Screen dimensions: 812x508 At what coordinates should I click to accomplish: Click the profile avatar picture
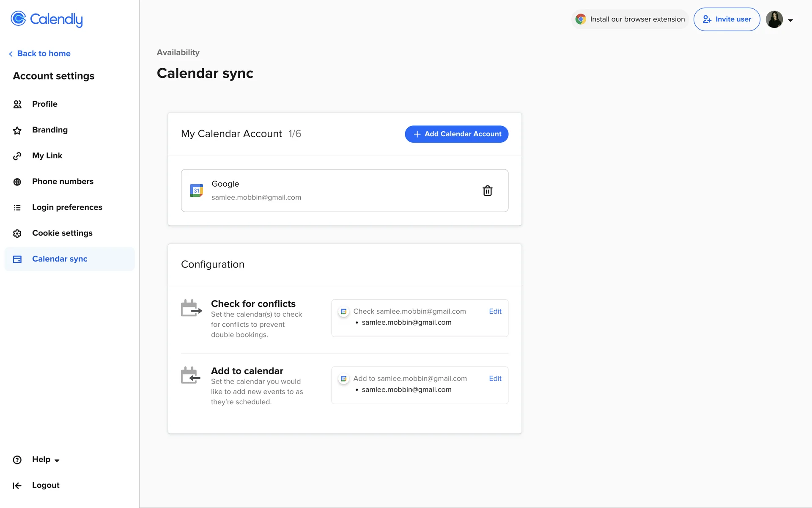point(774,19)
